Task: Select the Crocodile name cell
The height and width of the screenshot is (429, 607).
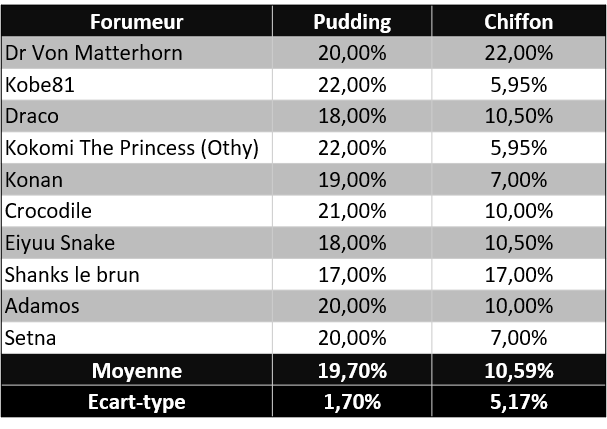Action: pyautogui.click(x=49, y=212)
